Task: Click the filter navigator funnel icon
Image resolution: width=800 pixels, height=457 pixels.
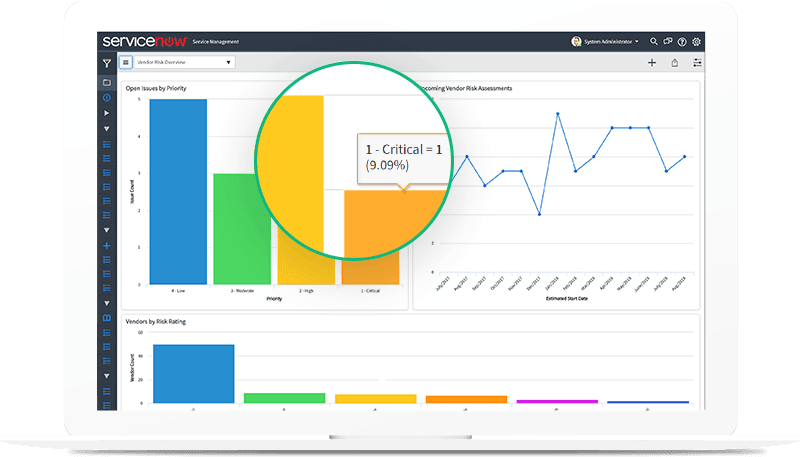Action: [107, 63]
